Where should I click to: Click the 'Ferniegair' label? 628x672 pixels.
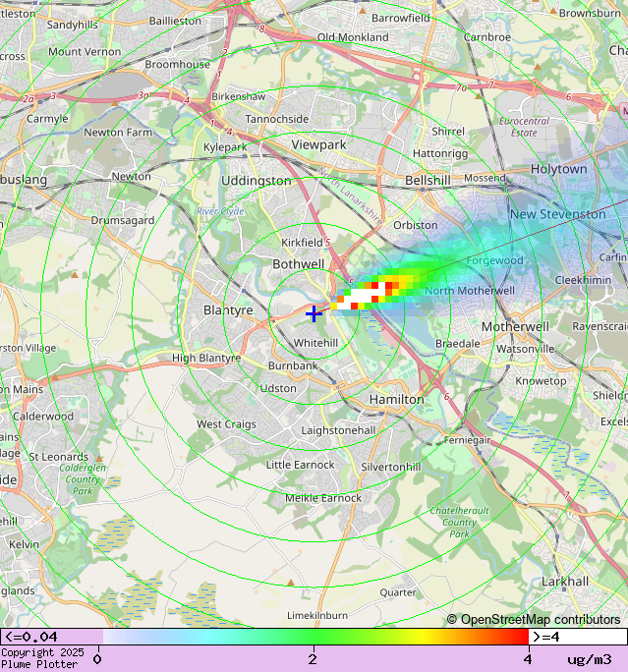point(467,440)
